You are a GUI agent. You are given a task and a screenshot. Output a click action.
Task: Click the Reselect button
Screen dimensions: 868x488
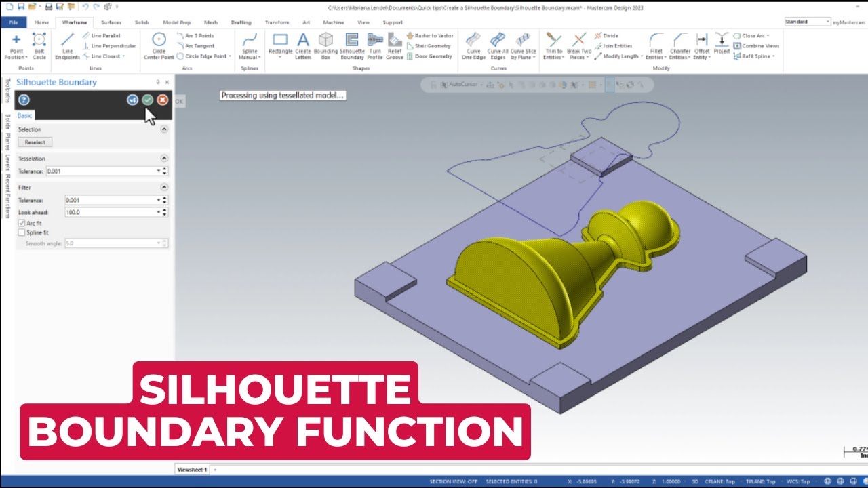click(35, 142)
